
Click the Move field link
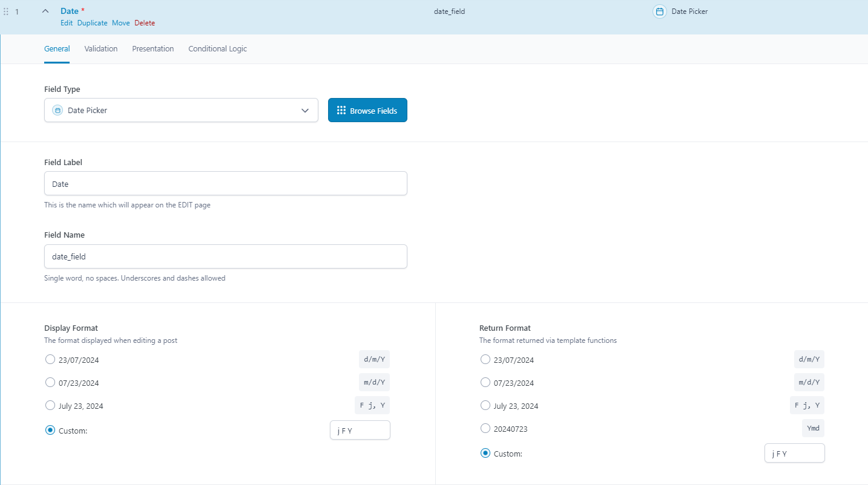(x=121, y=23)
